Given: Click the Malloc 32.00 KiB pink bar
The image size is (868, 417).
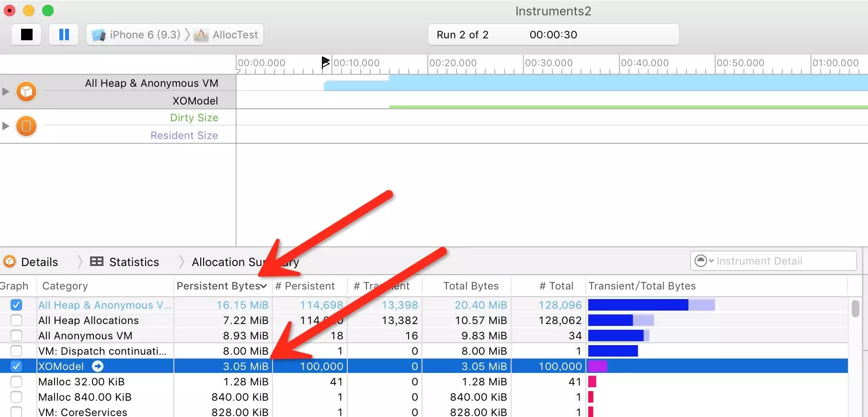Looking at the screenshot, I should pyautogui.click(x=592, y=382).
